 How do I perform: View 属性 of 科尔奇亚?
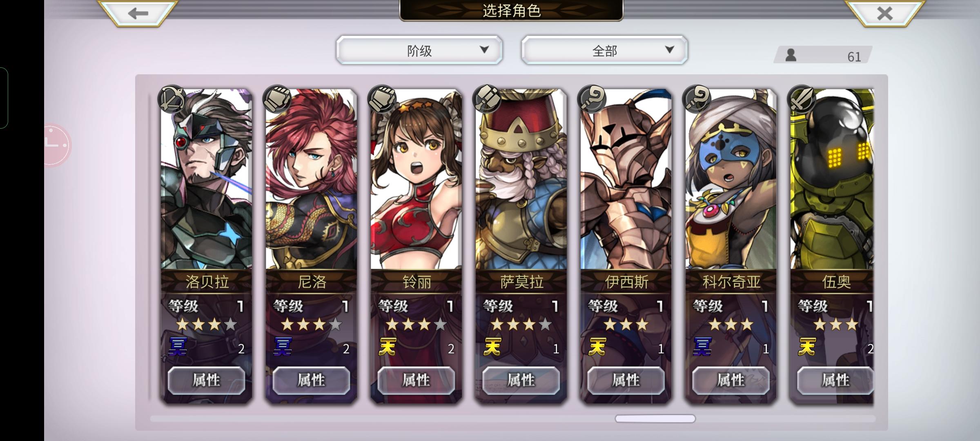click(731, 380)
